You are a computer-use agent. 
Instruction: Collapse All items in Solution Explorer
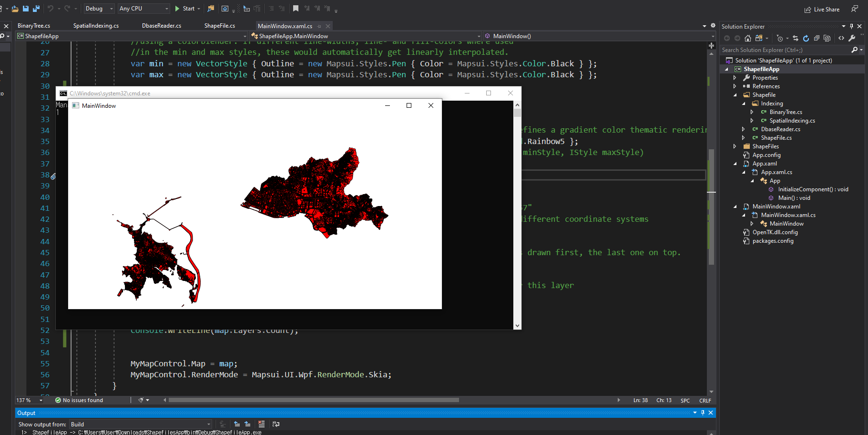point(816,39)
